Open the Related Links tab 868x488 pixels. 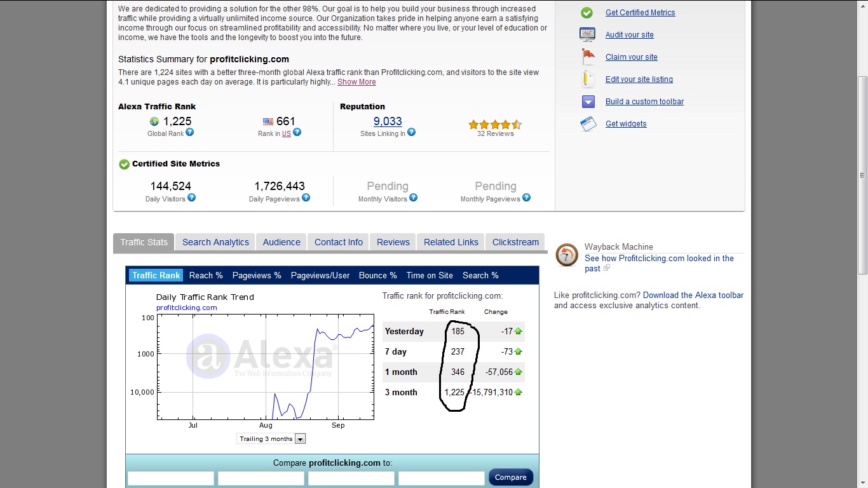451,242
